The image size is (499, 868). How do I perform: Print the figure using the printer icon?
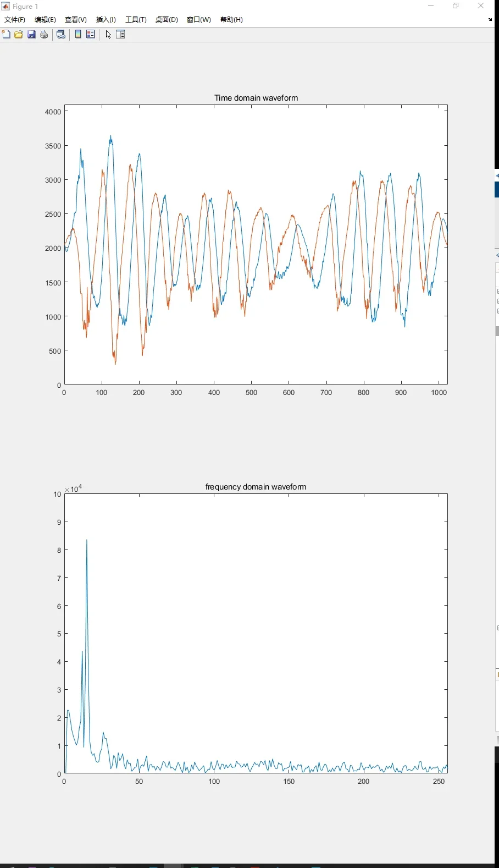(45, 34)
